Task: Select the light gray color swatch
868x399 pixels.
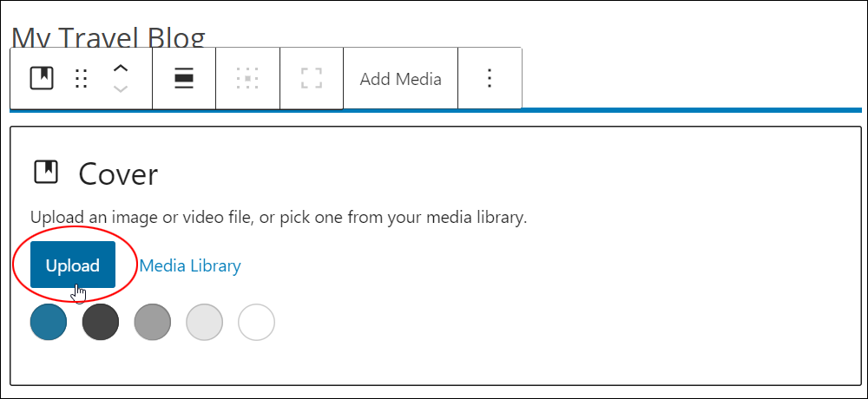Action: [x=205, y=322]
